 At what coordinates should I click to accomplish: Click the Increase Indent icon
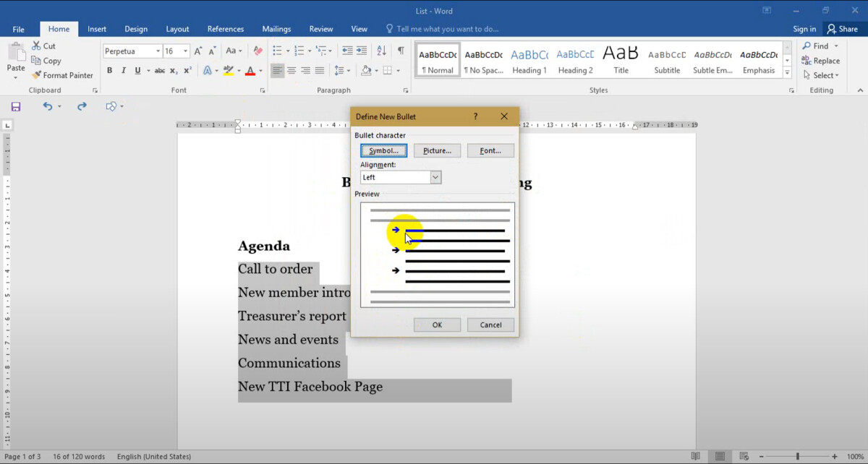pyautogui.click(x=362, y=51)
